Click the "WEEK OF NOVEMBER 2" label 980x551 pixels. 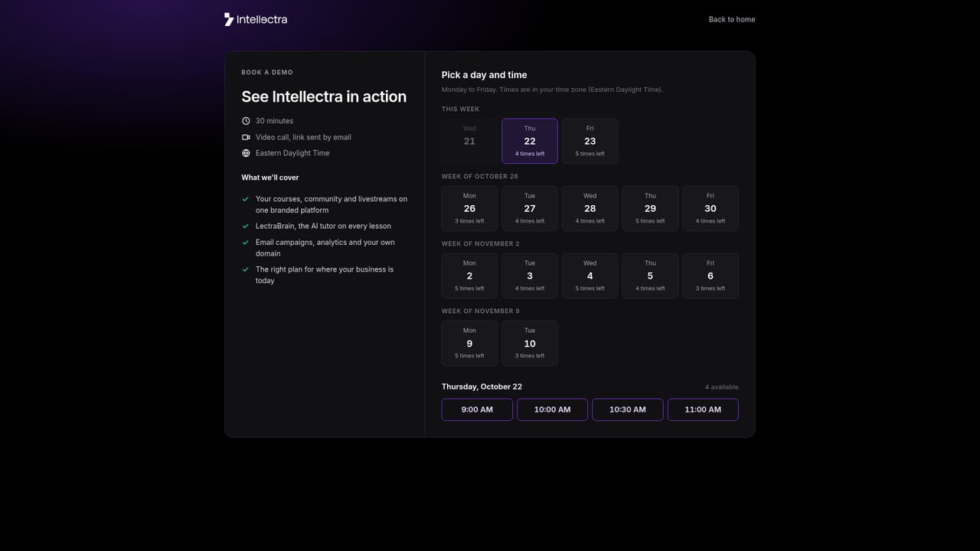click(x=480, y=244)
